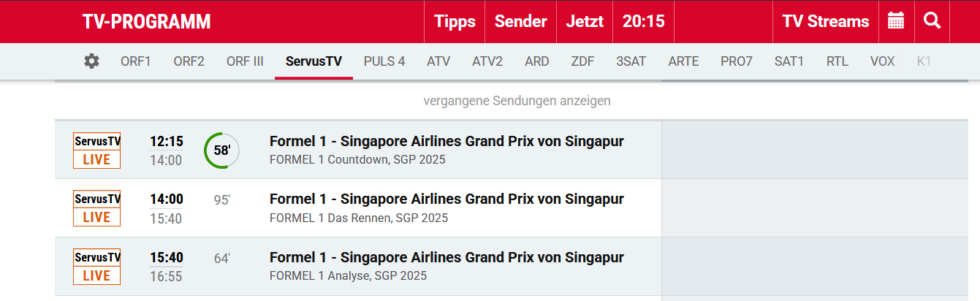Click the 58' progress circle indicator
Image resolution: width=980 pixels, height=301 pixels.
[221, 150]
